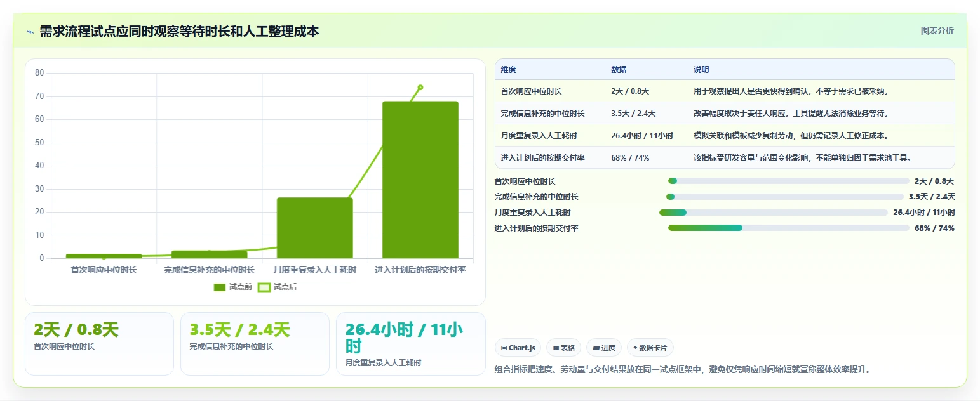Select table value 3.5天 / 2.4天
This screenshot has width=980, height=401.
(x=633, y=114)
